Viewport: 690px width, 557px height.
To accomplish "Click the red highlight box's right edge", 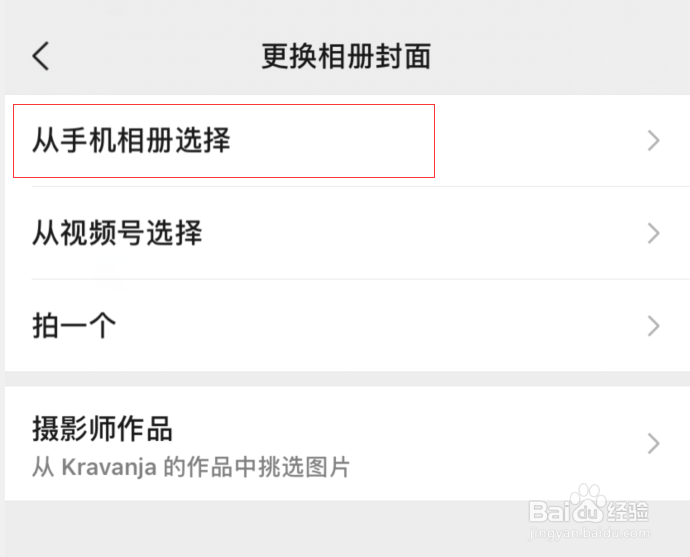I will coord(434,141).
